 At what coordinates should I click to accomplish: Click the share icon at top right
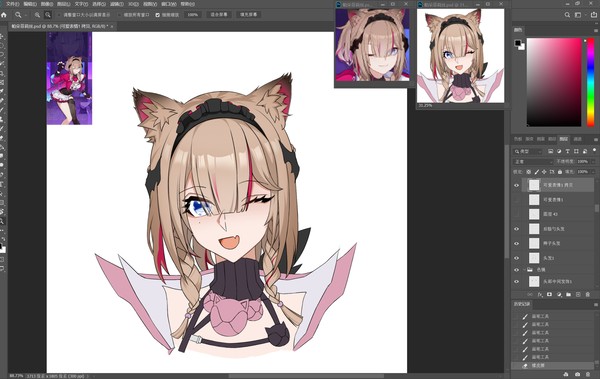click(x=593, y=15)
